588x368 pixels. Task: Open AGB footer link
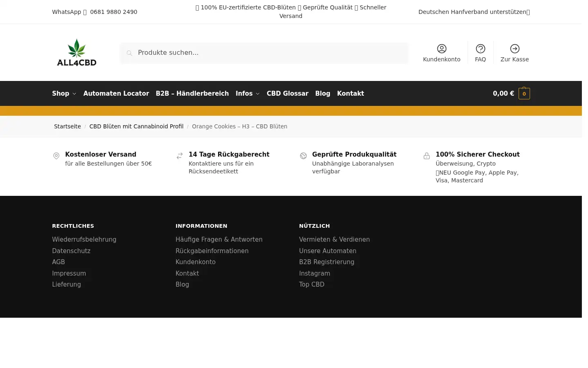coord(58,262)
